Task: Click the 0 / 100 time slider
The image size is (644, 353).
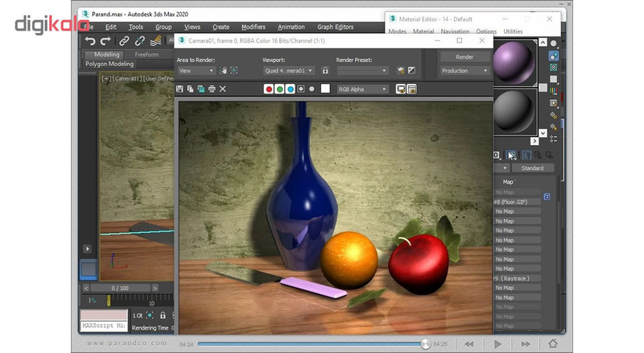Action: 120,288
